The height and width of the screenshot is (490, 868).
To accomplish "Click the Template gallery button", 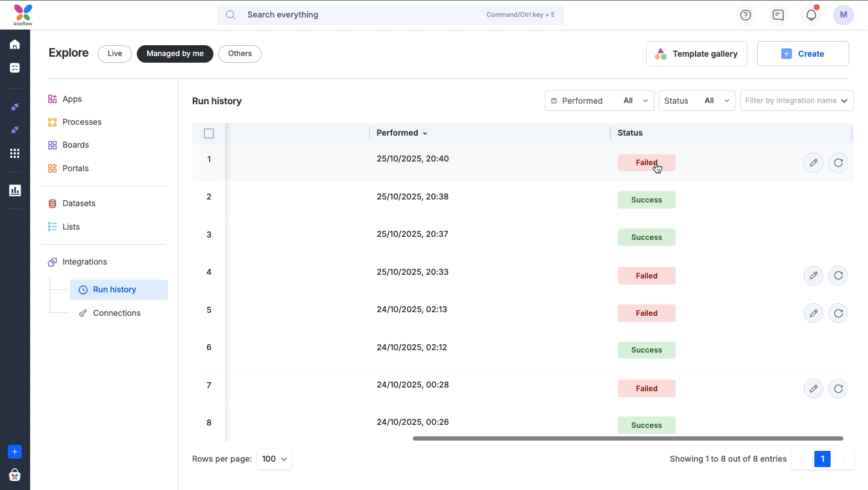I will (x=696, y=54).
